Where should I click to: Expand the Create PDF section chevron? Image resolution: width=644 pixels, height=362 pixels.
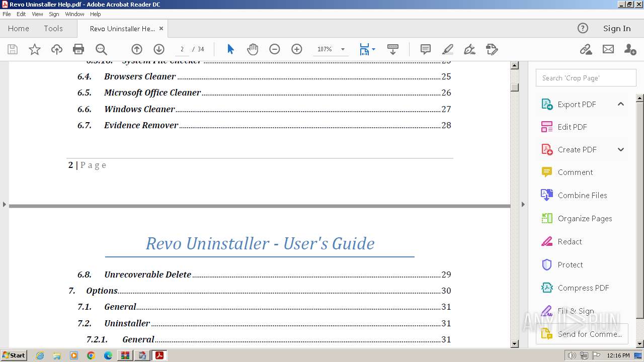coord(621,149)
